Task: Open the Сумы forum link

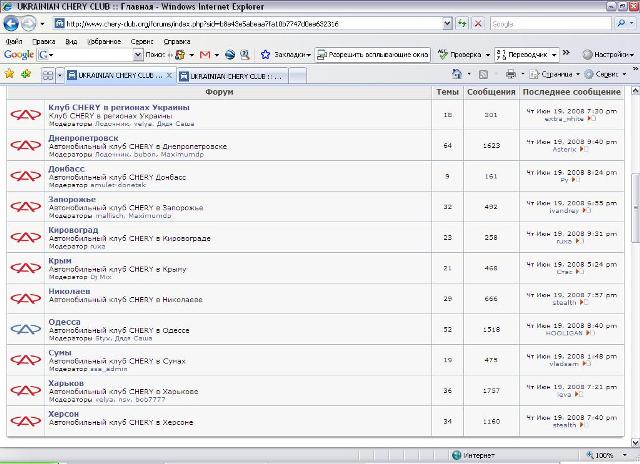Action: tap(60, 352)
